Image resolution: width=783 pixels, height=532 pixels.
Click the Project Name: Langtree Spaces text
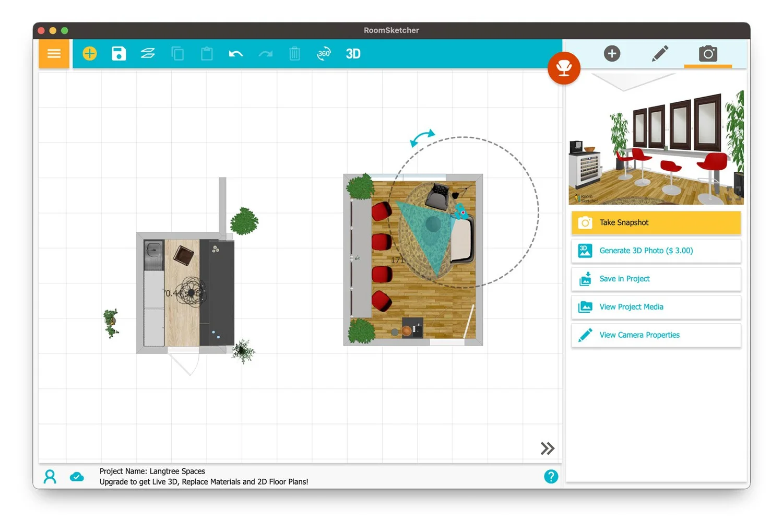pos(152,471)
